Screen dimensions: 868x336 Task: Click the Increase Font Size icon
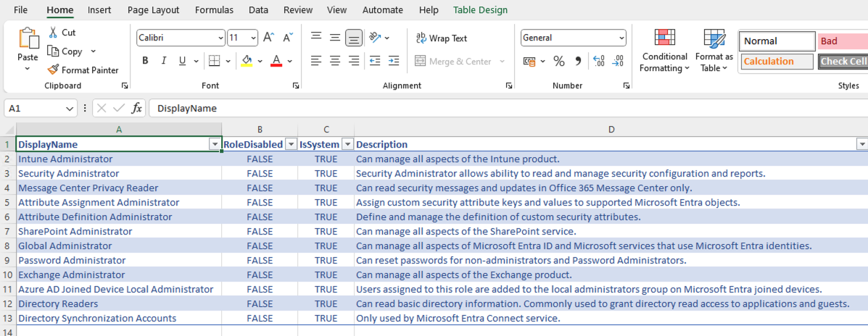click(268, 38)
